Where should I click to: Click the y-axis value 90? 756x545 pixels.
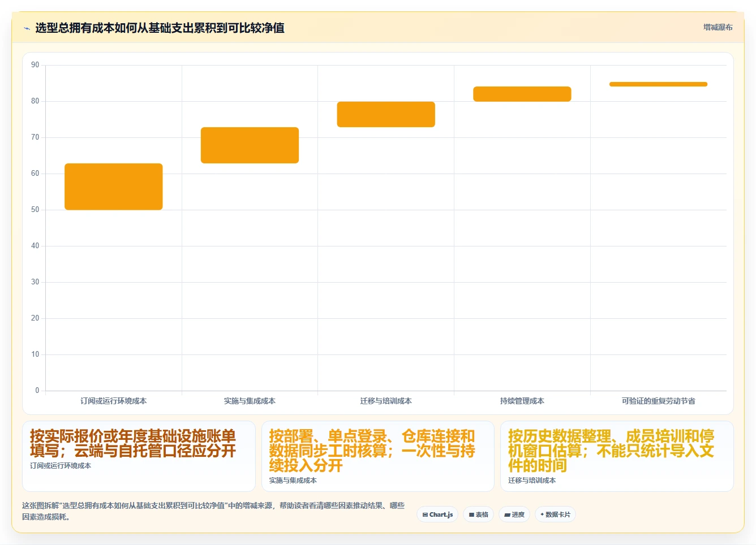click(x=35, y=65)
